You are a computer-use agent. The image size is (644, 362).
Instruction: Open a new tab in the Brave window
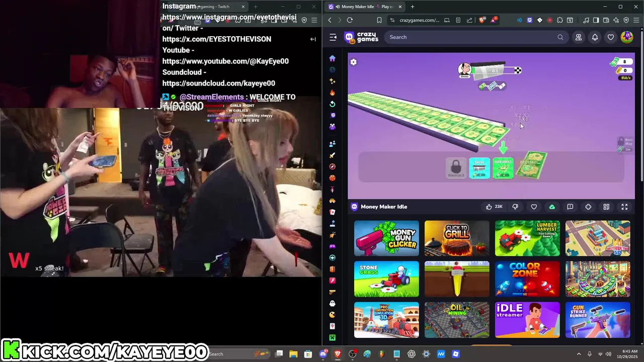[x=413, y=7]
